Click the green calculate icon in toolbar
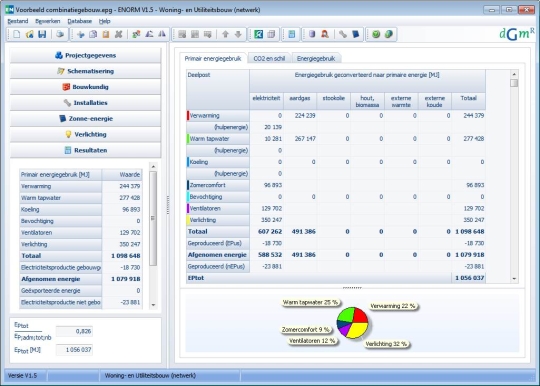This screenshot has width=540, height=386. (x=259, y=34)
